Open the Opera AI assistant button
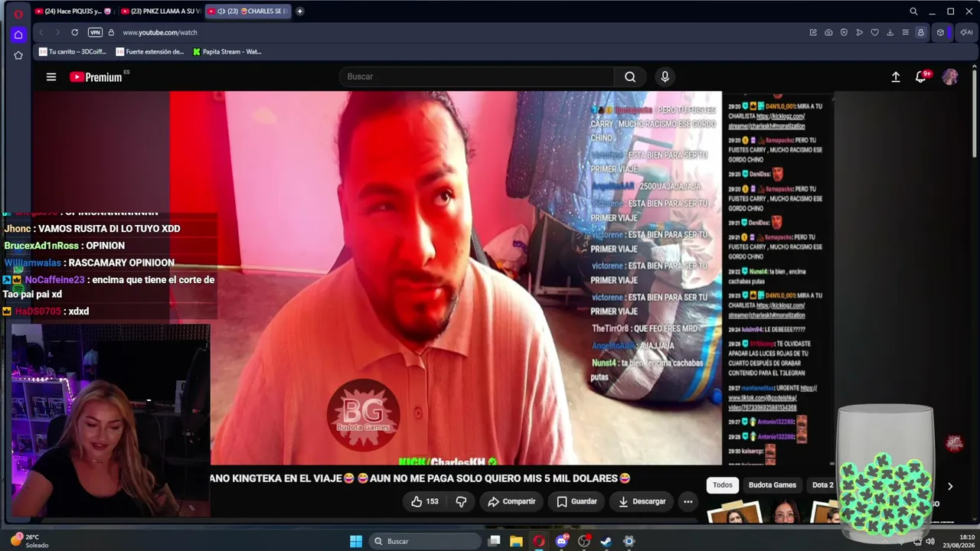Viewport: 980px width, 551px height. [966, 32]
